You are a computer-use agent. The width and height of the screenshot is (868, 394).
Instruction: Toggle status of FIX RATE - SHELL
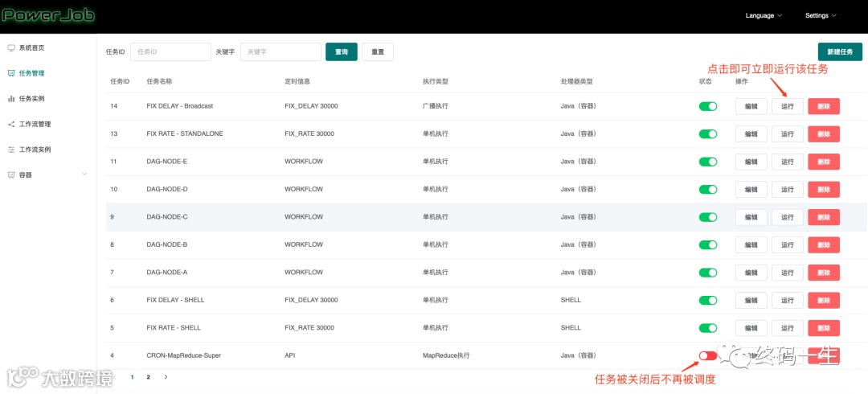pos(708,327)
